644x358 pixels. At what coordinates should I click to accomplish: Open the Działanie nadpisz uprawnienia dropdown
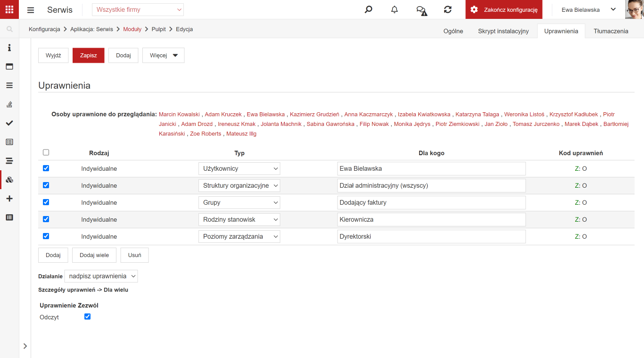101,276
